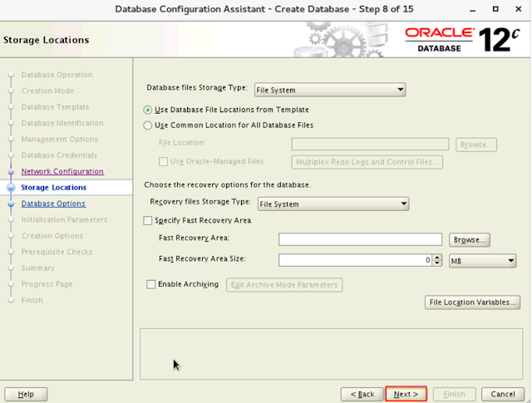Click the Next button

(x=406, y=394)
